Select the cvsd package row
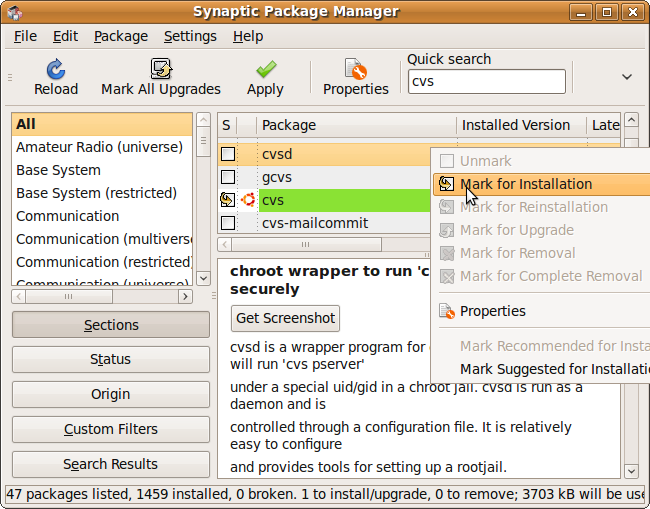 coord(324,154)
